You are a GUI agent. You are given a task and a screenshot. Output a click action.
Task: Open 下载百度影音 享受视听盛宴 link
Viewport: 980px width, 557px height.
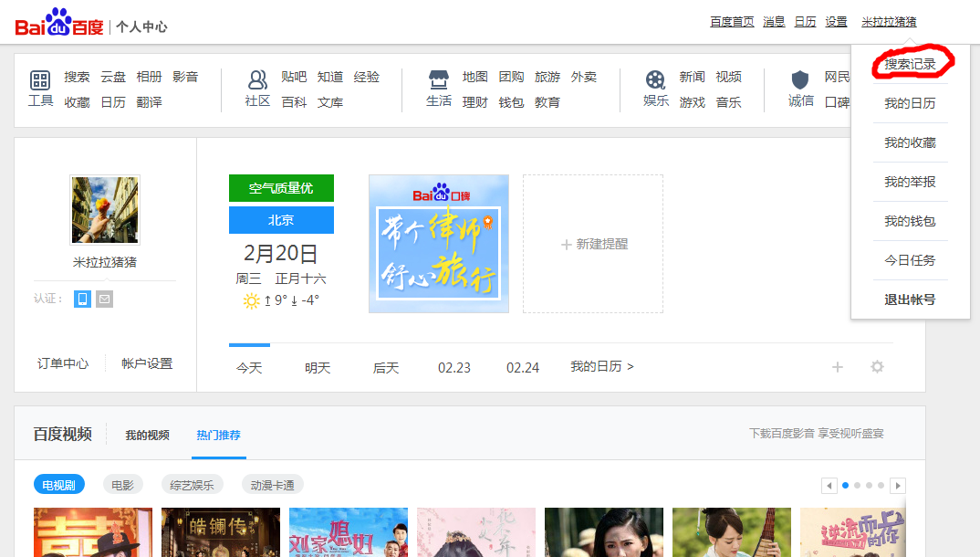tap(817, 433)
